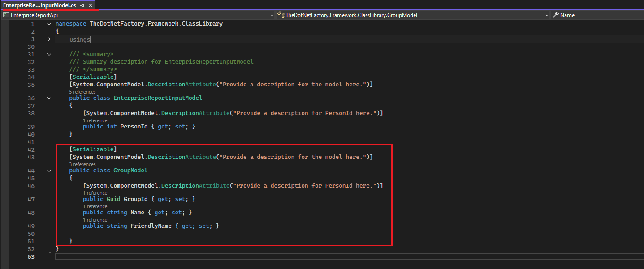
Task: Collapse the GroupModel class at line 44
Action: point(49,171)
